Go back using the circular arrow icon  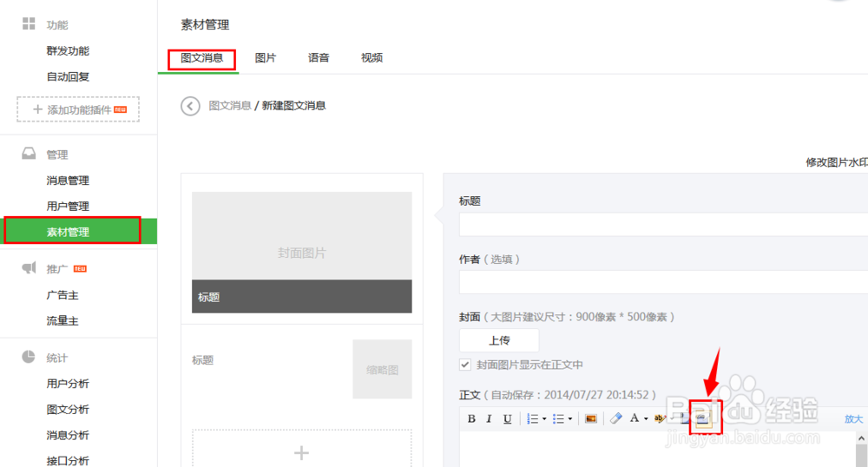[190, 106]
